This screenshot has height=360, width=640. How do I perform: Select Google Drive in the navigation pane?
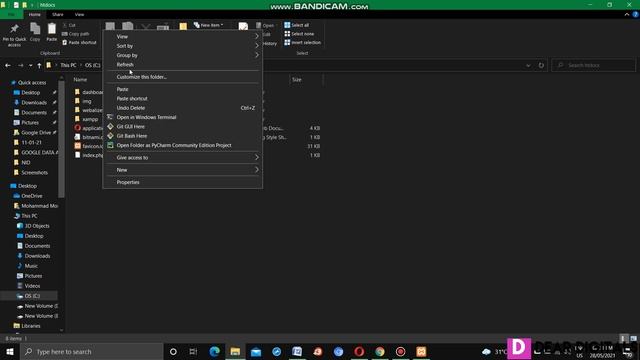[x=36, y=133]
